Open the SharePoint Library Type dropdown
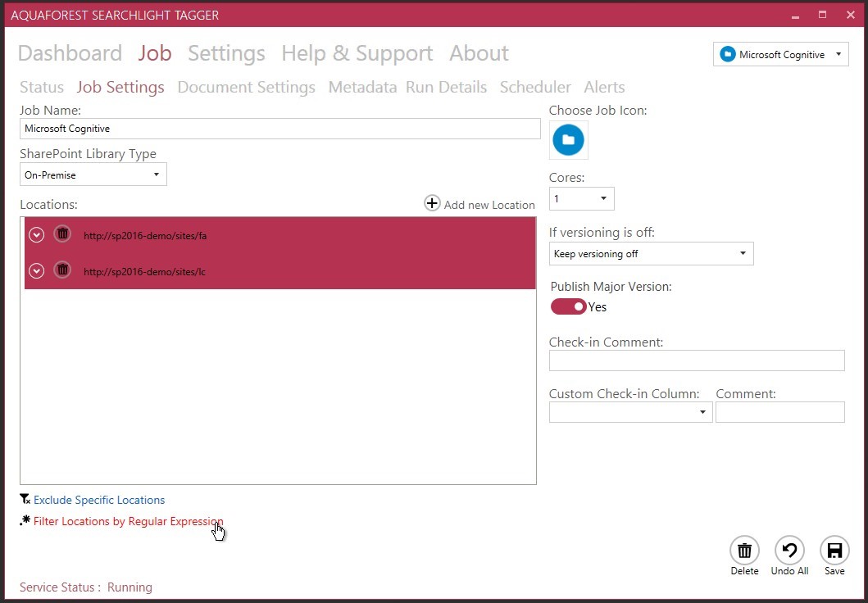 (x=93, y=175)
